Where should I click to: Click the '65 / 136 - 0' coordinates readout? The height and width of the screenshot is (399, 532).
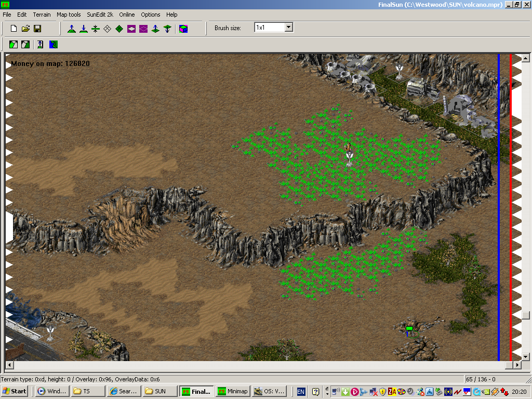tap(481, 379)
